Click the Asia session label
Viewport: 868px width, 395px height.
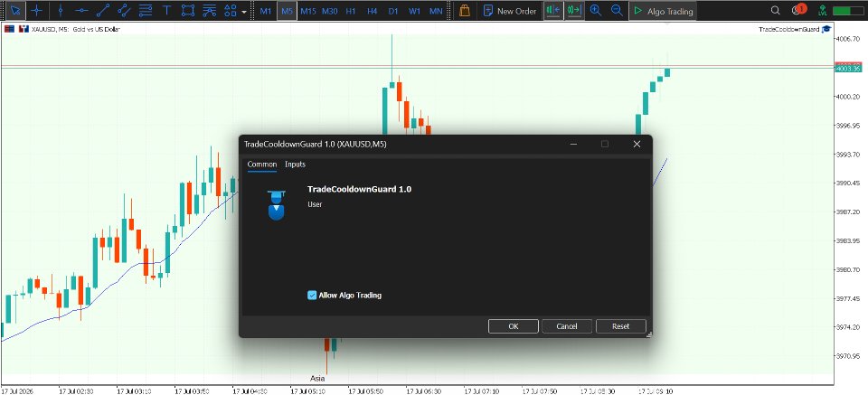click(x=317, y=379)
